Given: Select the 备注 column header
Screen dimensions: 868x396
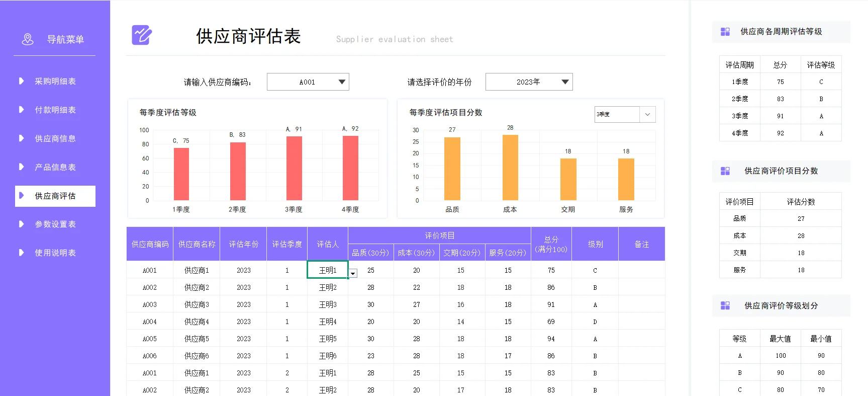Looking at the screenshot, I should pyautogui.click(x=642, y=244).
